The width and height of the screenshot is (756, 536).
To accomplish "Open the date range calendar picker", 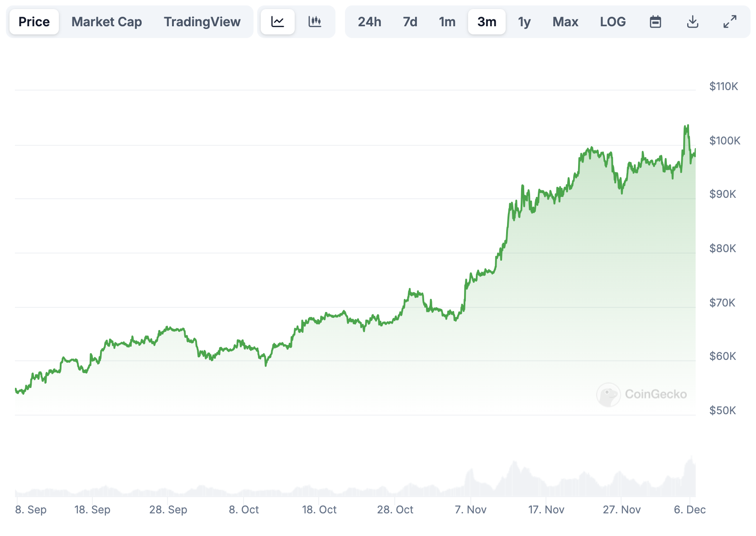I will point(656,21).
